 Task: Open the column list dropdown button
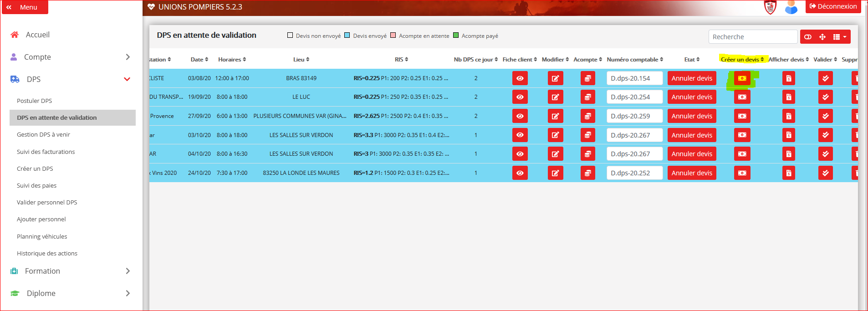pyautogui.click(x=839, y=37)
